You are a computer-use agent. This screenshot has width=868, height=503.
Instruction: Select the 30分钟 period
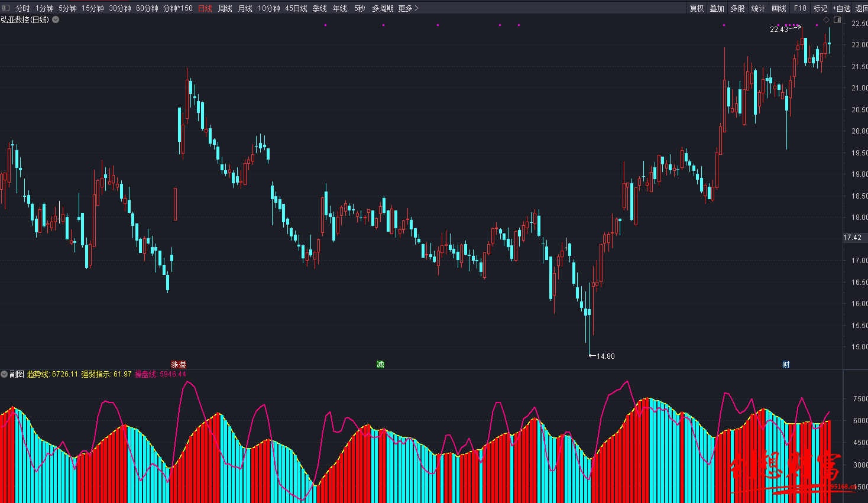click(x=120, y=8)
